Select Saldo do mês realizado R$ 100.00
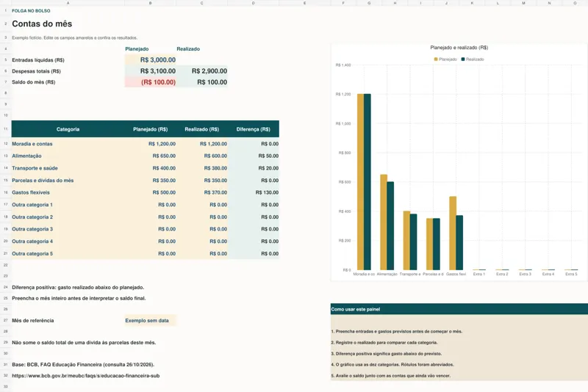Screen dimensions: 588x392 tap(201, 82)
